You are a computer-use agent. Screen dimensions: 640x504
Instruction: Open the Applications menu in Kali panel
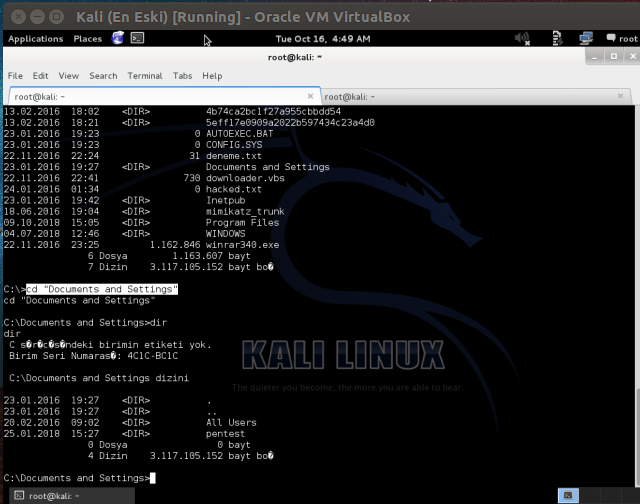36,39
